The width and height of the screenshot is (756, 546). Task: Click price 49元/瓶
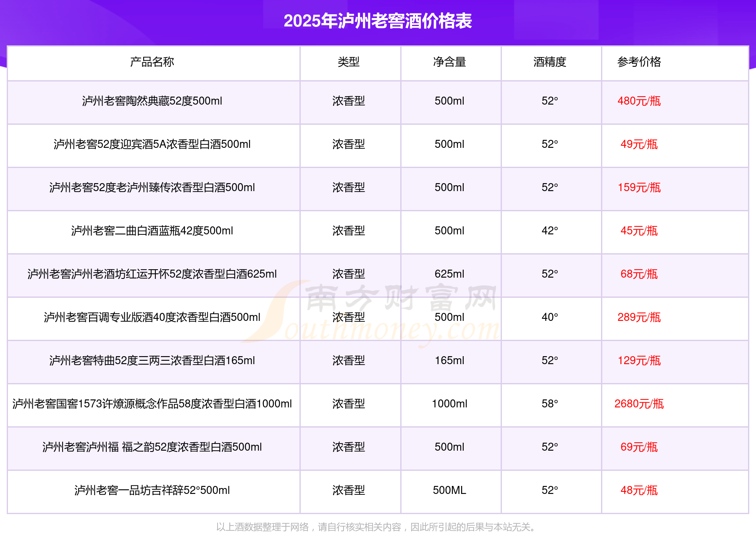[x=639, y=144]
